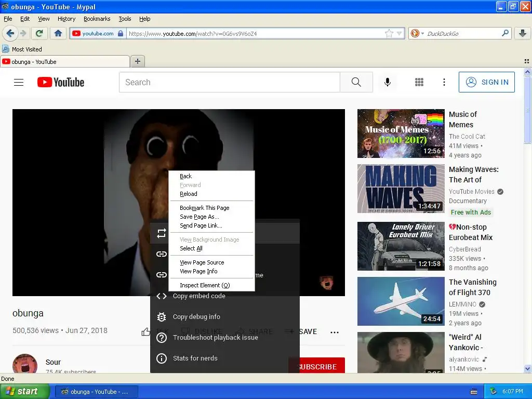Screen dimensions: 532x399
Task: Open the Making Waves movie thumbnail
Action: [401, 189]
